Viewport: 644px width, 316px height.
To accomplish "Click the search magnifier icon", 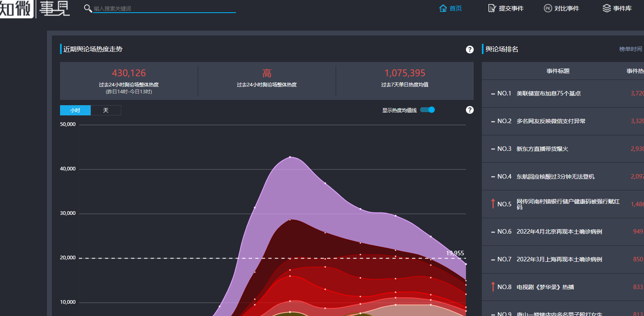I will click(x=87, y=8).
